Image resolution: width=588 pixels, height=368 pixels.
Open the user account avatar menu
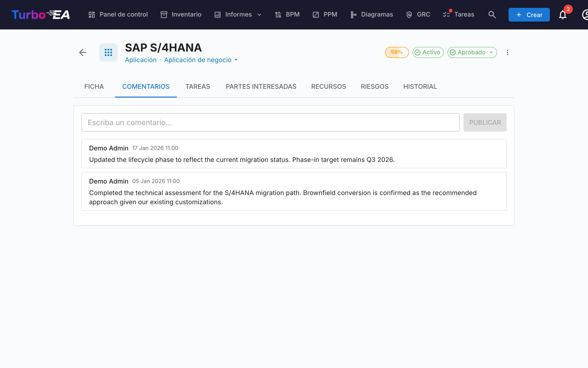[585, 14]
